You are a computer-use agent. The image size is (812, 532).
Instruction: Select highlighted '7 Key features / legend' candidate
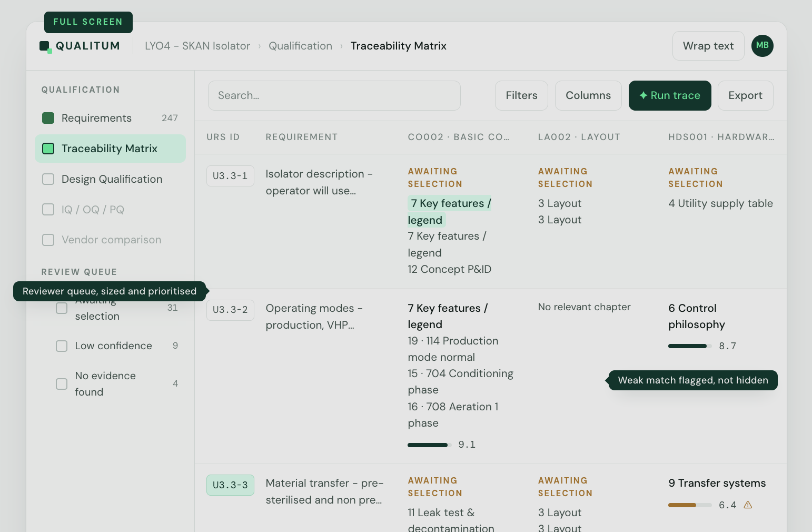tap(450, 212)
